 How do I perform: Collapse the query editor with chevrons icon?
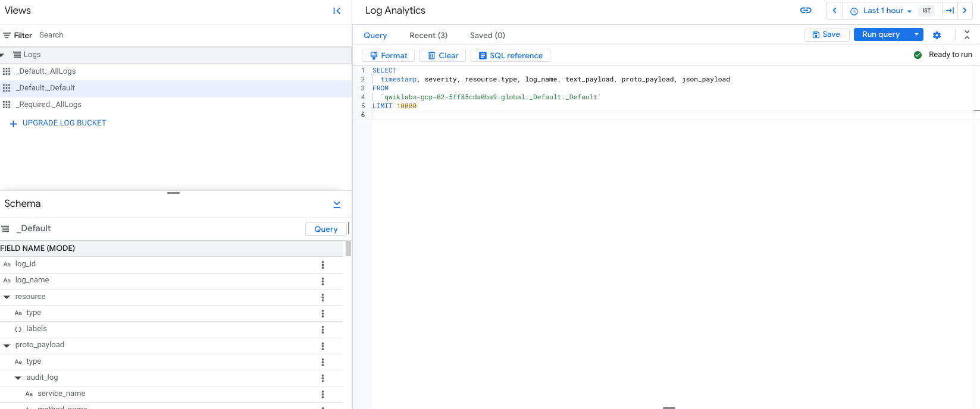(x=967, y=35)
